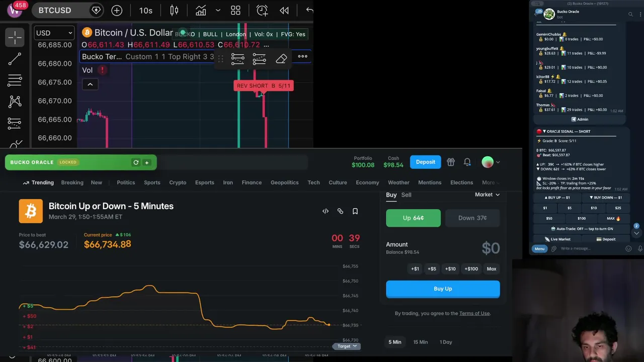This screenshot has width=644, height=362.
Task: Open the gift rewards icon
Action: click(x=451, y=162)
